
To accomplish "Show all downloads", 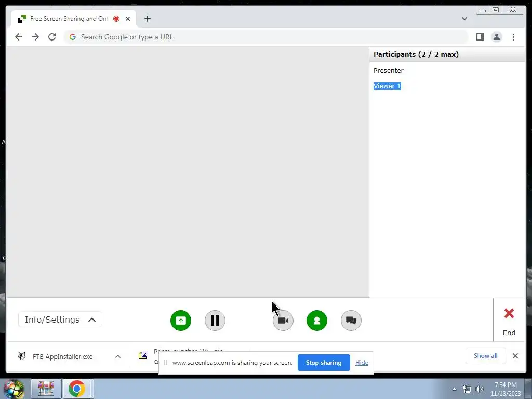I will pos(486,356).
